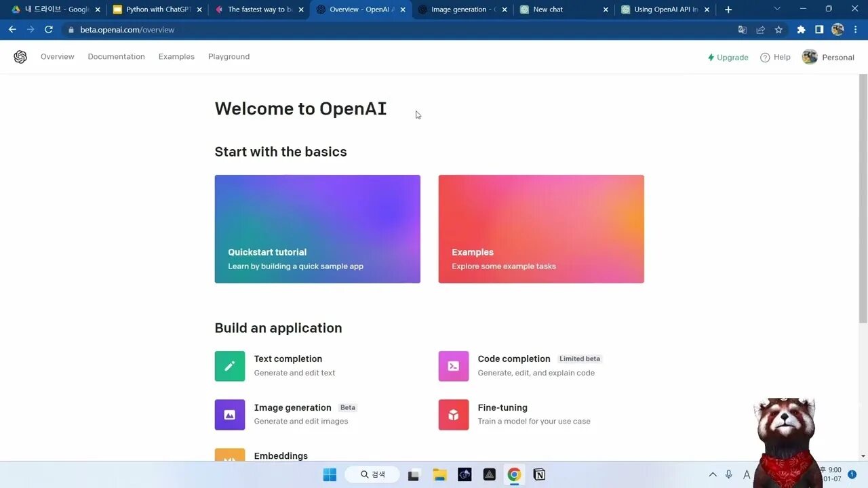Click the taskbar search box
The height and width of the screenshot is (488, 868).
(372, 474)
